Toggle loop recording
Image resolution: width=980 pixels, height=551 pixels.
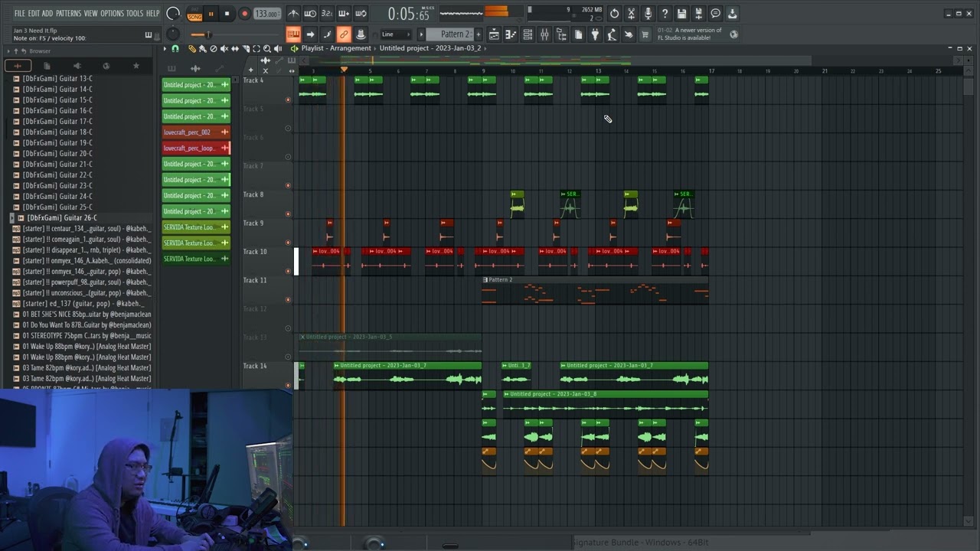click(x=361, y=14)
